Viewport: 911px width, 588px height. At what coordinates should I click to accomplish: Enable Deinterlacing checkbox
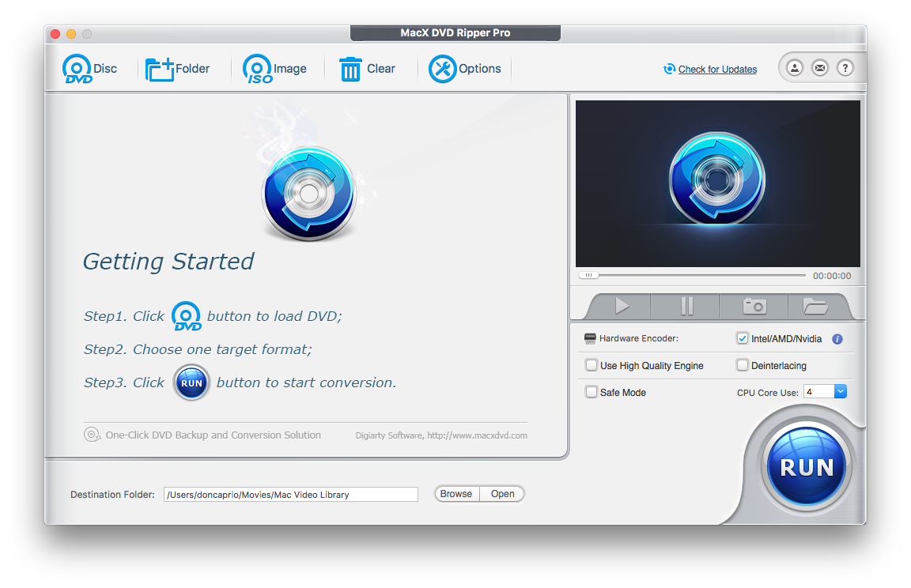point(742,365)
